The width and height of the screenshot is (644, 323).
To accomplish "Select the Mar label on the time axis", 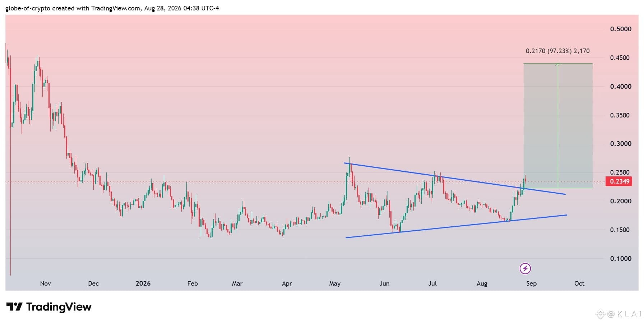I will [x=237, y=283].
